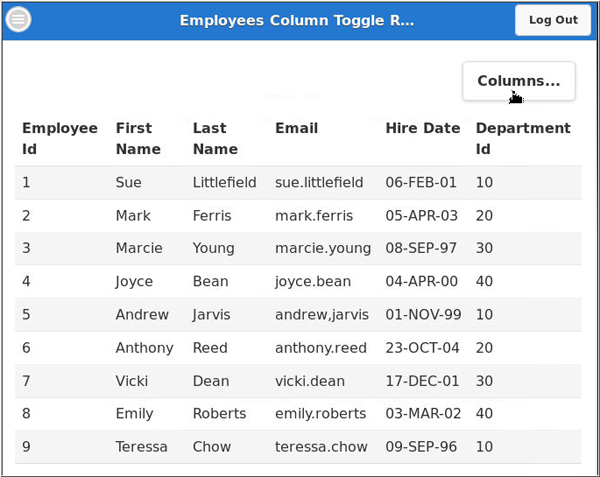Click the First Name column header

coord(138,138)
